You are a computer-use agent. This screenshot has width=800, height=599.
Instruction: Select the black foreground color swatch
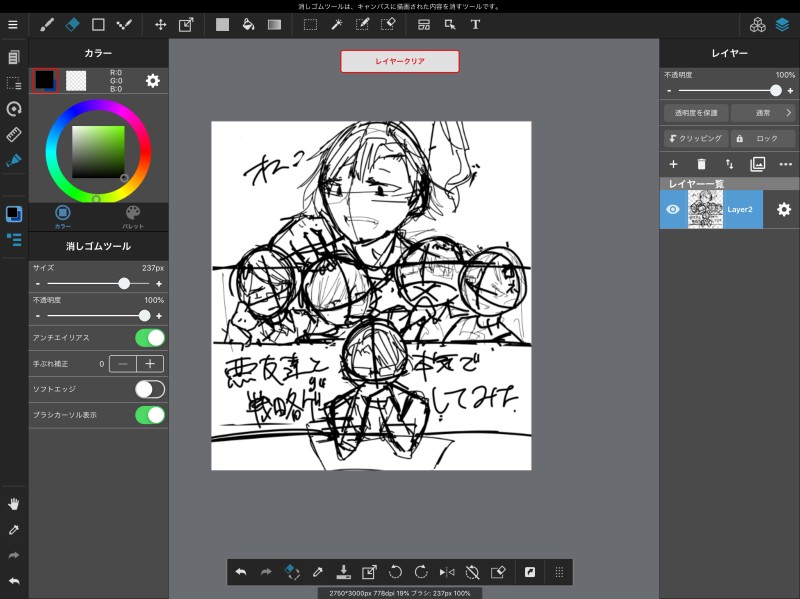(44, 80)
